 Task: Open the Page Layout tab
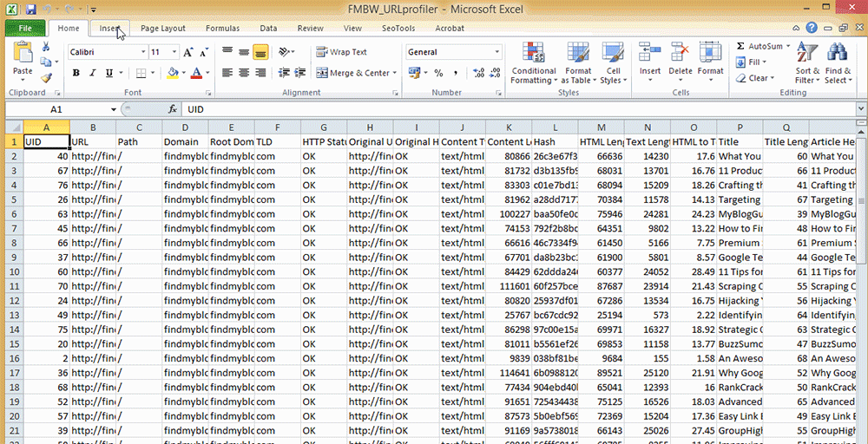pyautogui.click(x=163, y=28)
